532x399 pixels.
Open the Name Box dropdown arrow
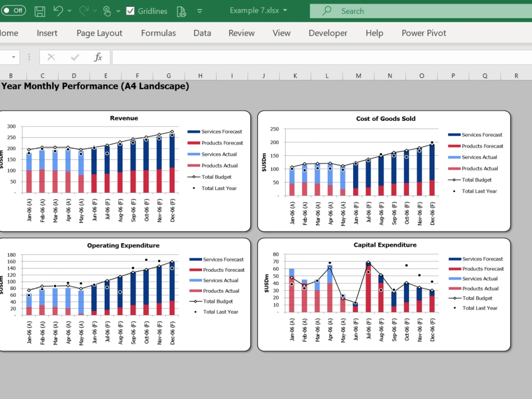(x=14, y=57)
